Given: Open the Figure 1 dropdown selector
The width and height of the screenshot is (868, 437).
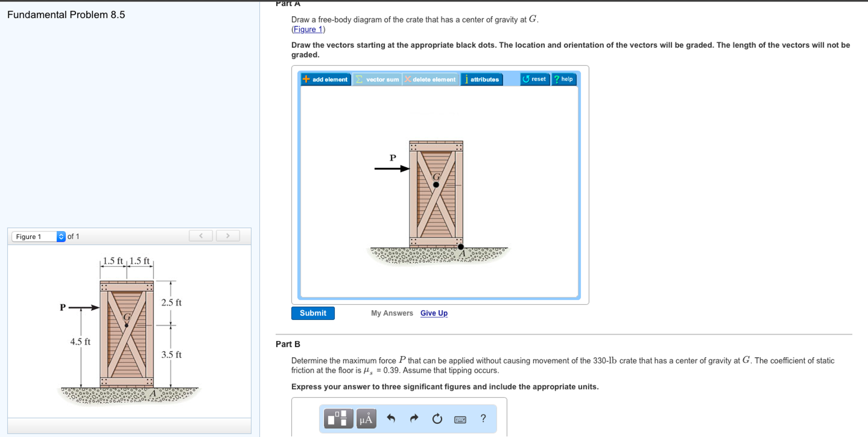Looking at the screenshot, I should (x=39, y=237).
